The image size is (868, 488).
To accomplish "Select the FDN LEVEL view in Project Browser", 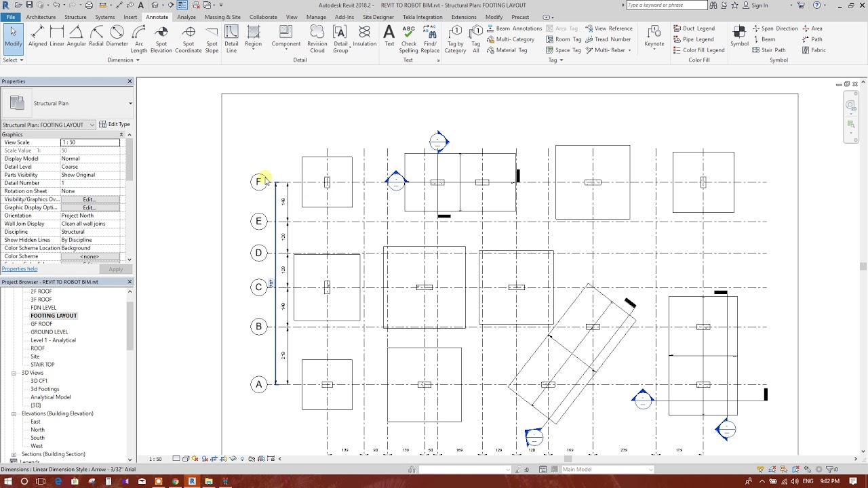I will (43, 307).
